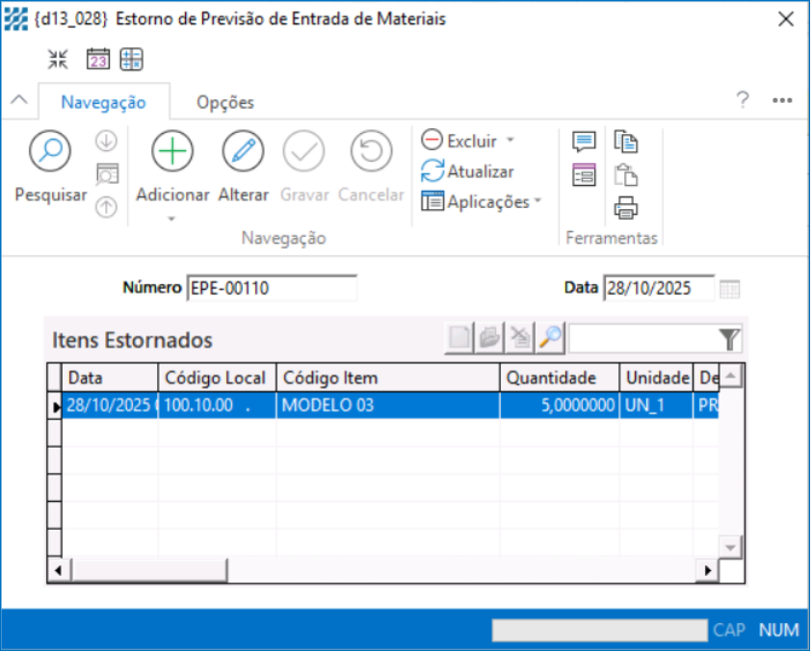Open the comment balloon tool in Ferramentas
Image resolution: width=812 pixels, height=651 pixels.
[x=584, y=142]
